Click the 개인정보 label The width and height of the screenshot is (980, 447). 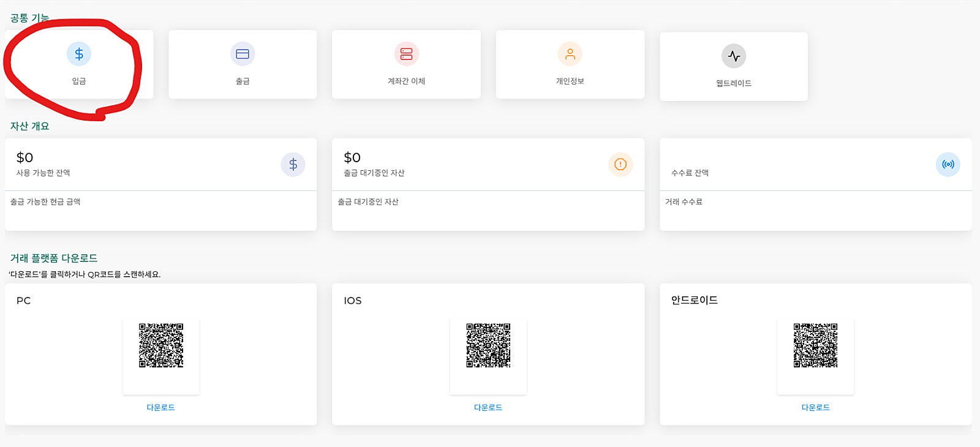(x=570, y=81)
